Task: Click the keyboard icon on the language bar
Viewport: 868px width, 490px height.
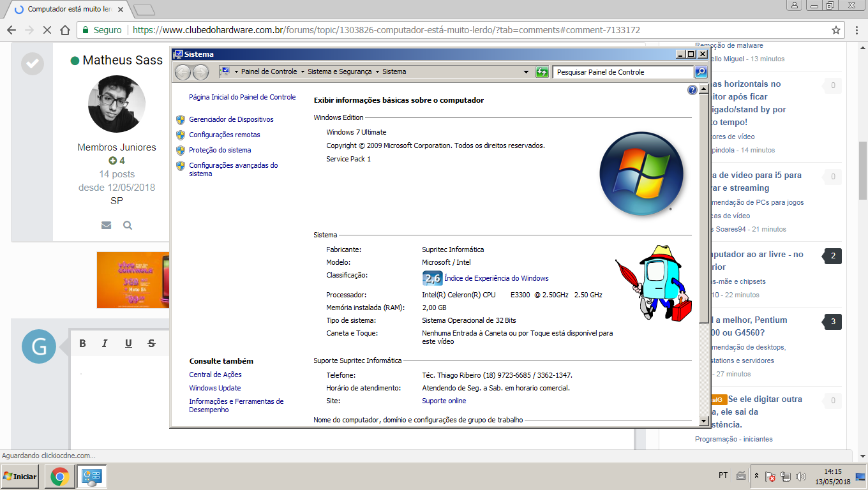Action: click(741, 476)
